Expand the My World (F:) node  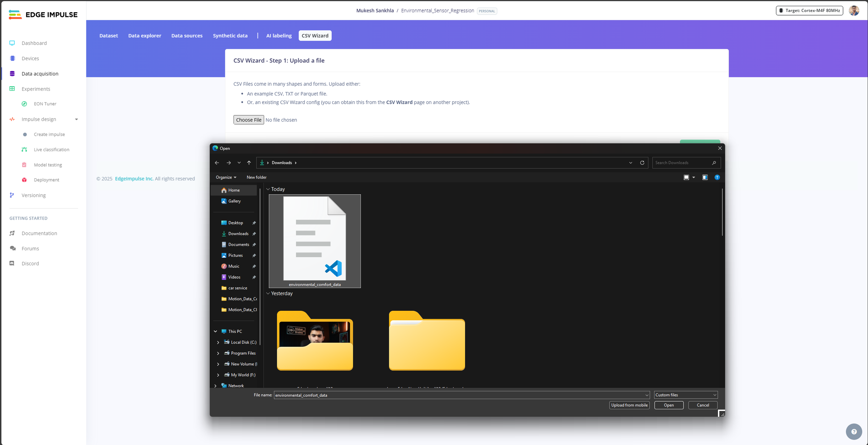click(x=218, y=375)
